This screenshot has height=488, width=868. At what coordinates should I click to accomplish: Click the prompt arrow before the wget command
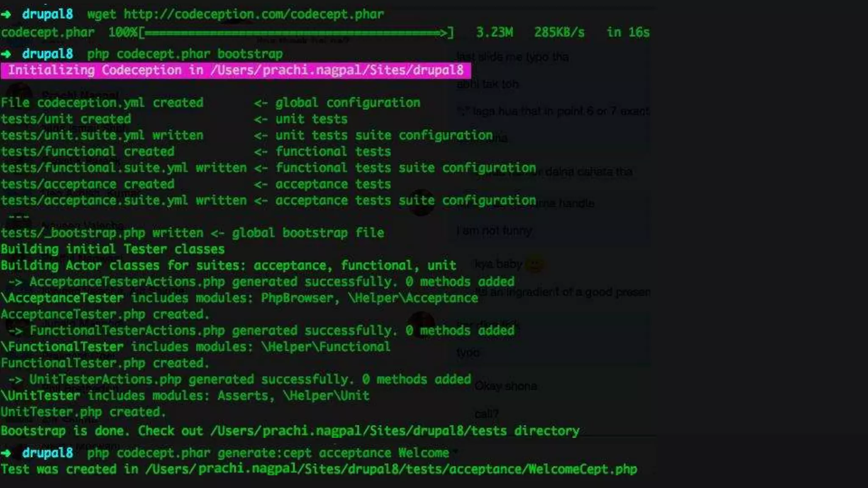(x=6, y=14)
